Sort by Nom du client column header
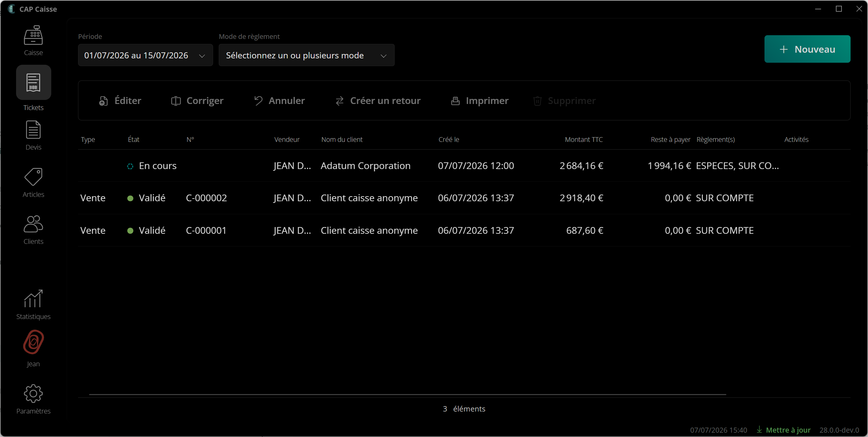Image resolution: width=868 pixels, height=437 pixels. (x=342, y=140)
